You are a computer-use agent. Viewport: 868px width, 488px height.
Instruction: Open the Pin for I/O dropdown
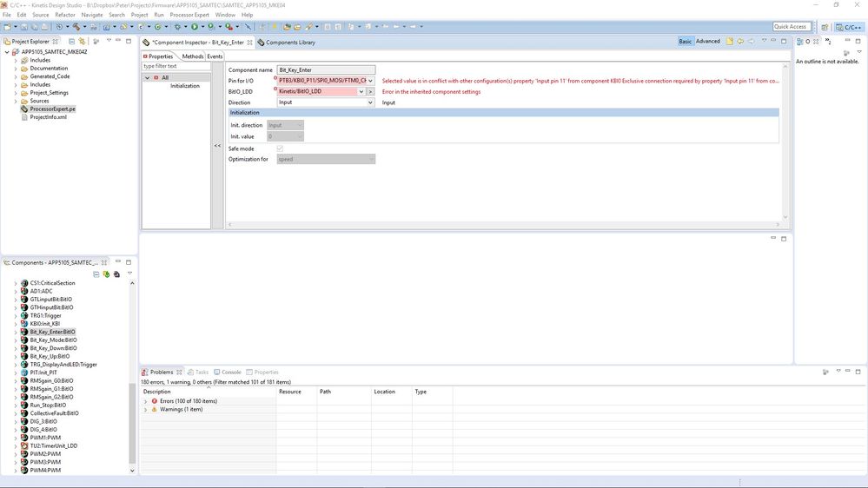point(370,81)
